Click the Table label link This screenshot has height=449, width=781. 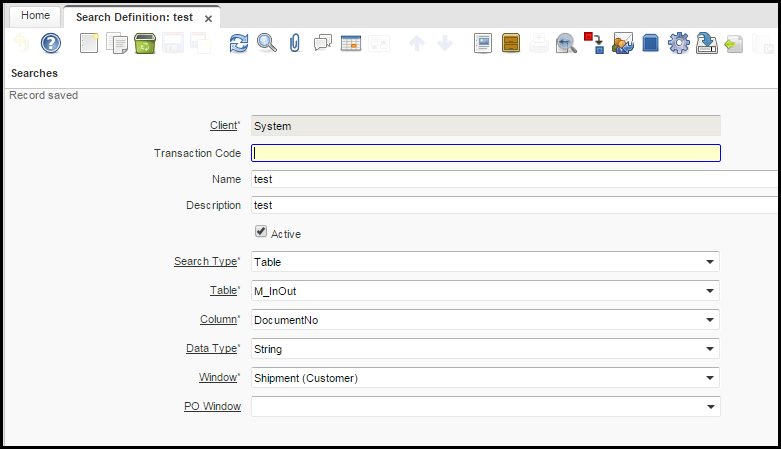pyautogui.click(x=224, y=290)
